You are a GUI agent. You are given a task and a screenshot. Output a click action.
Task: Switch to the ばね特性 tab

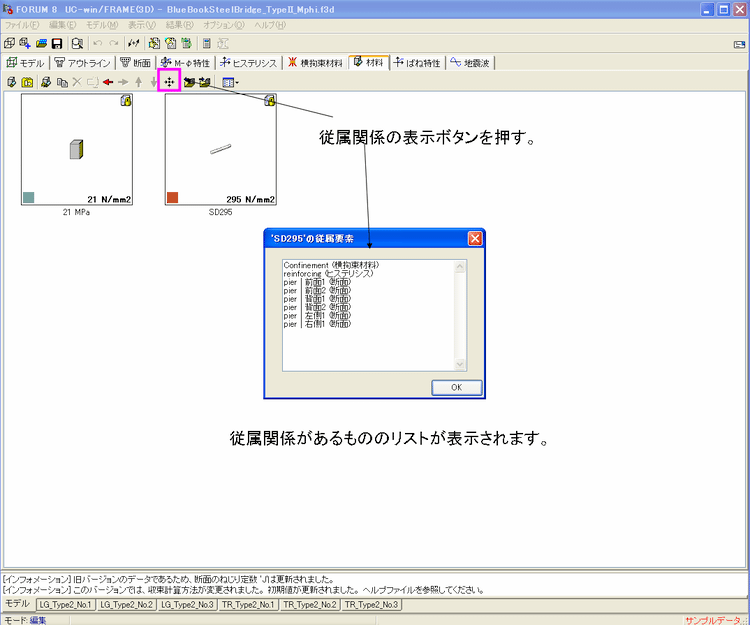tap(417, 63)
